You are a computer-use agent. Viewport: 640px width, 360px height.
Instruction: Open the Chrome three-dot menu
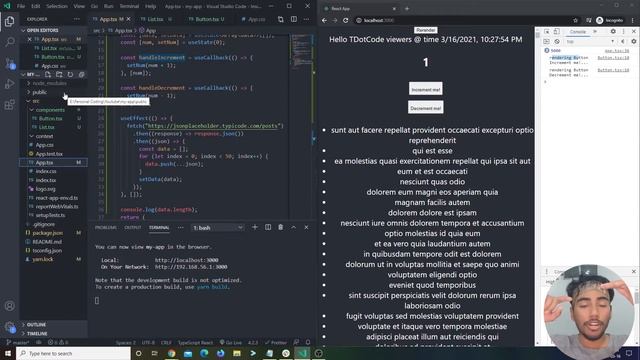pyautogui.click(x=633, y=20)
